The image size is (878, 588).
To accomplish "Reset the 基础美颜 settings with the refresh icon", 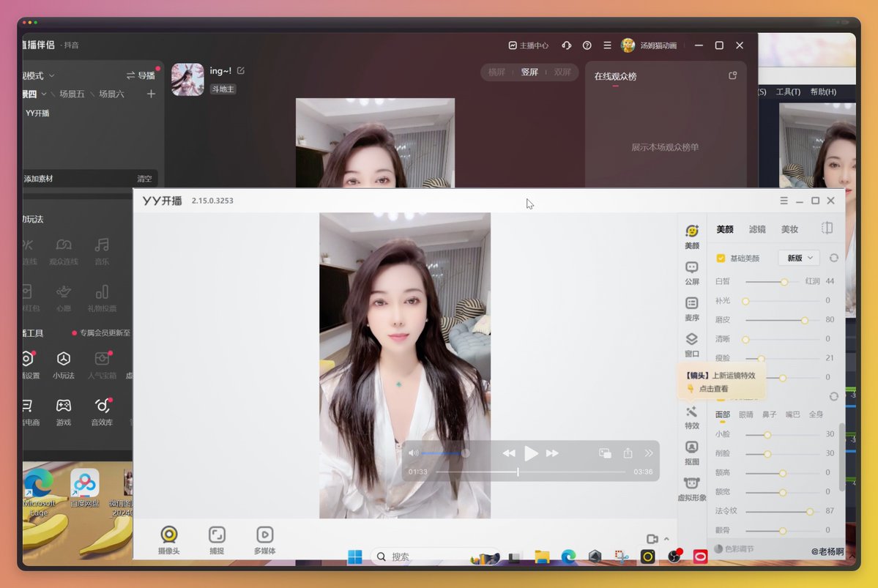I will click(x=834, y=258).
